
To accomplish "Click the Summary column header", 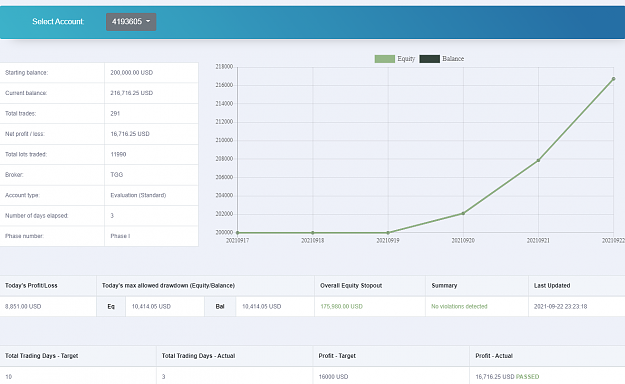I will 444,286.
